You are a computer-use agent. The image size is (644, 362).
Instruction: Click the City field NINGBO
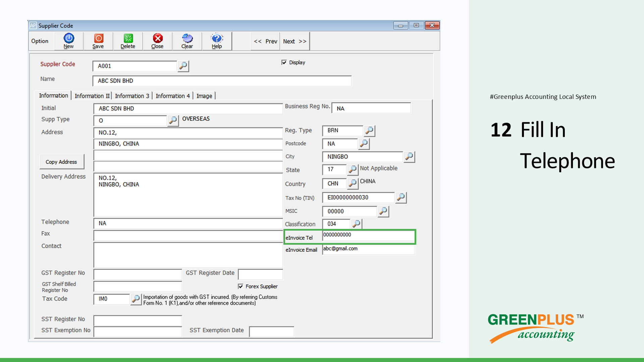[x=363, y=157]
